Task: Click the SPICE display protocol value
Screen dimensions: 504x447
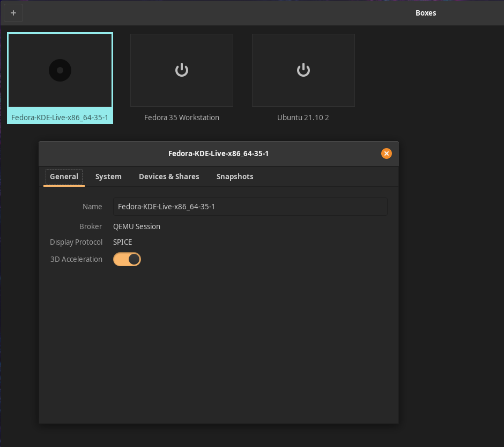Action: coord(122,242)
